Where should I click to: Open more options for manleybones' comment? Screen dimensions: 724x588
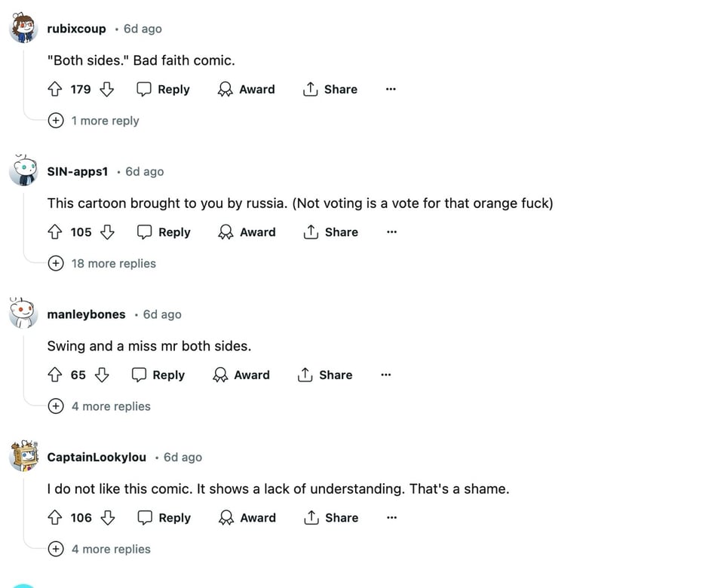coord(385,375)
